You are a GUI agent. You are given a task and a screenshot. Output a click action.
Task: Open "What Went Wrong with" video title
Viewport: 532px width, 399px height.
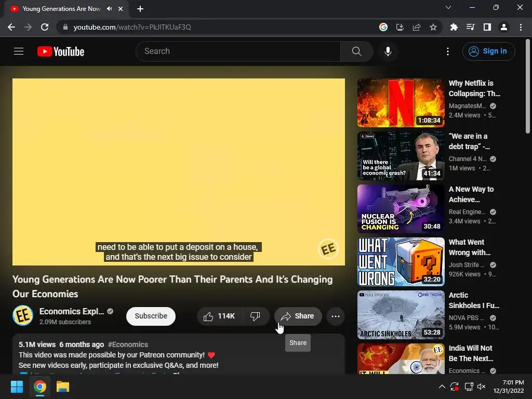coord(470,247)
